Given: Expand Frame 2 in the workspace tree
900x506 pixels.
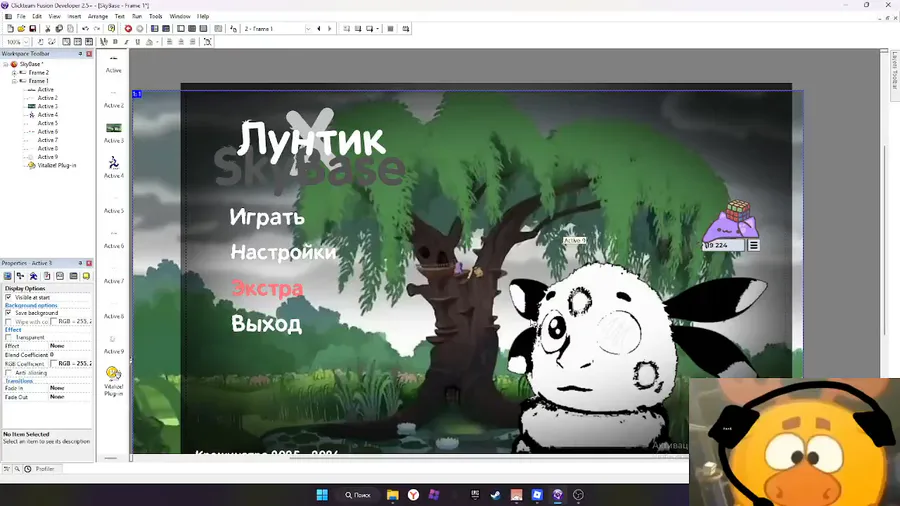Looking at the screenshot, I should tap(14, 73).
